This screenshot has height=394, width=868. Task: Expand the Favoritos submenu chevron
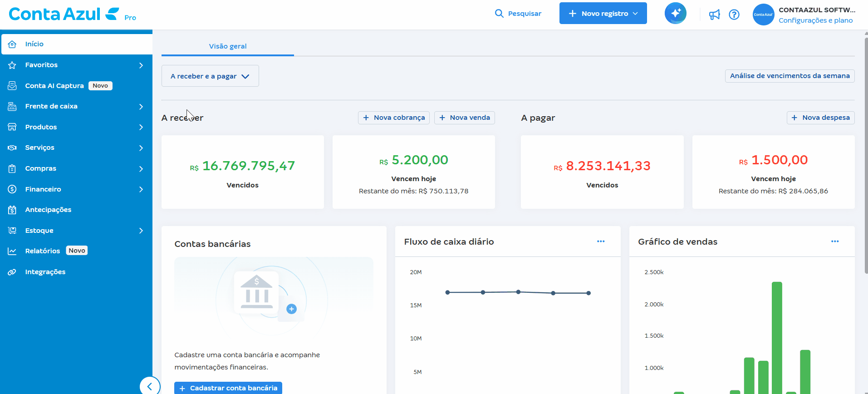pos(141,65)
